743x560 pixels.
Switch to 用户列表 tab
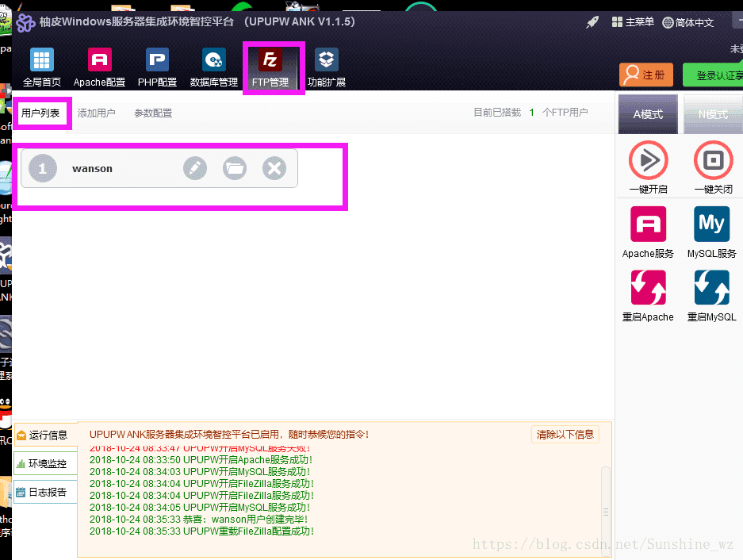pyautogui.click(x=40, y=113)
